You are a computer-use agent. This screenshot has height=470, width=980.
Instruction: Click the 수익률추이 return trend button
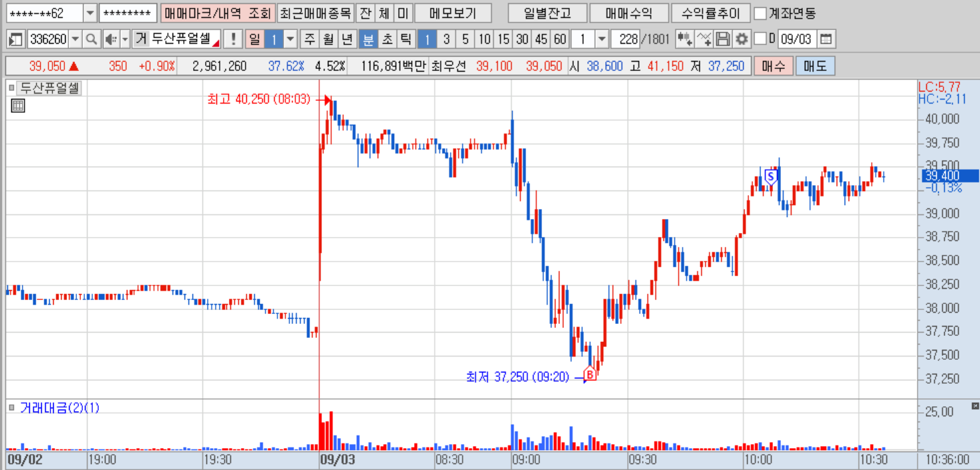[711, 13]
